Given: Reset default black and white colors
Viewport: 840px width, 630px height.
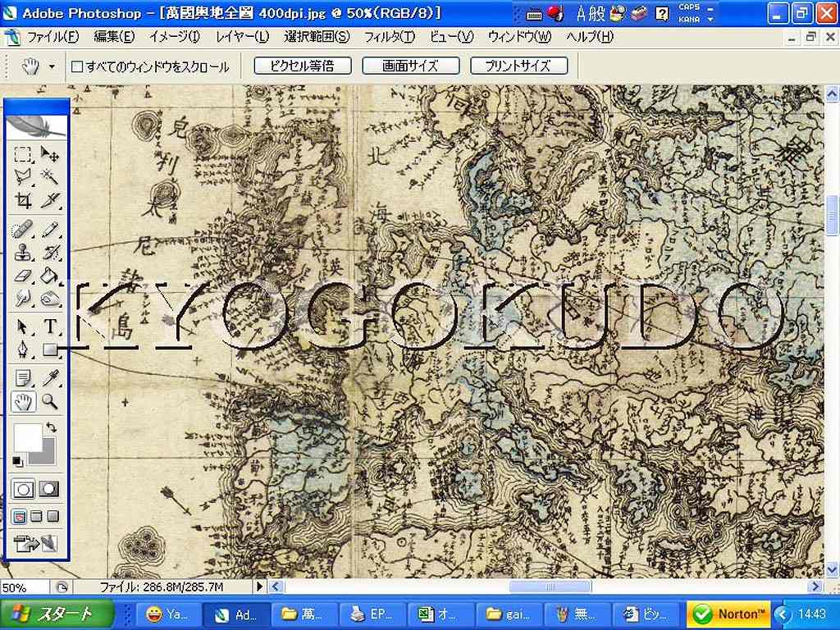Looking at the screenshot, I should 17,461.
